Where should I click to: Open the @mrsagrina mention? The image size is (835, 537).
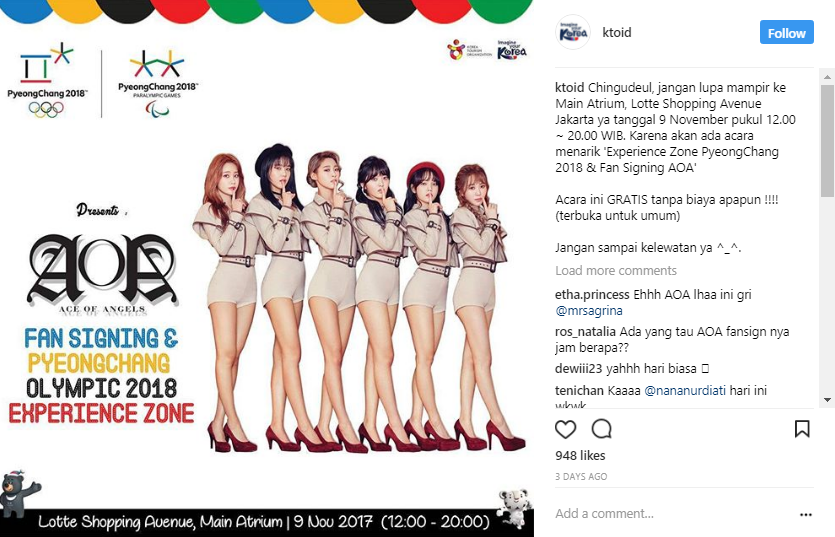tap(588, 311)
